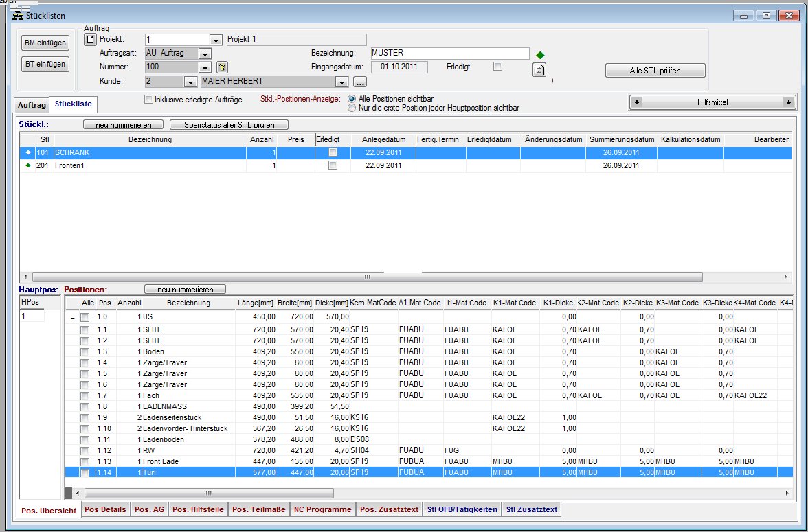Toggle the Erledigt checkbox in the Auftrag header
This screenshot has width=808, height=532.
coord(498,67)
